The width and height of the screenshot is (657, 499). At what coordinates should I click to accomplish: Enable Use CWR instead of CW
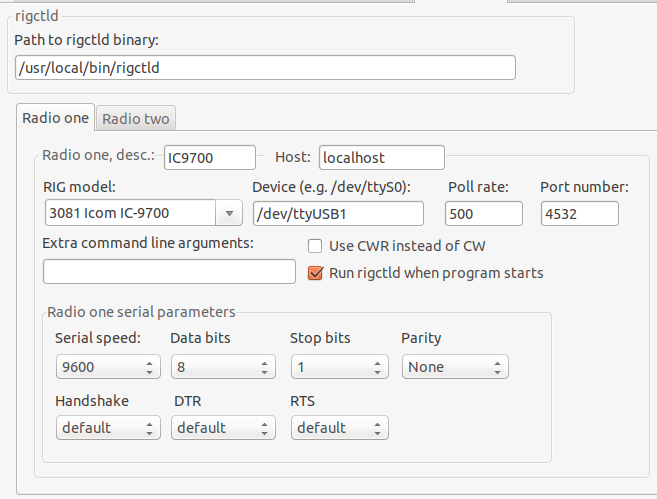click(x=315, y=246)
